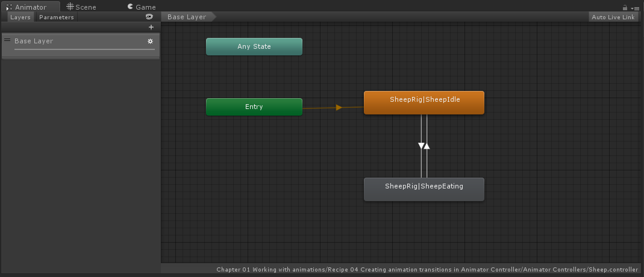Open the panel options menu icon
Viewport: 644px width, 277px height.
pyautogui.click(x=636, y=8)
